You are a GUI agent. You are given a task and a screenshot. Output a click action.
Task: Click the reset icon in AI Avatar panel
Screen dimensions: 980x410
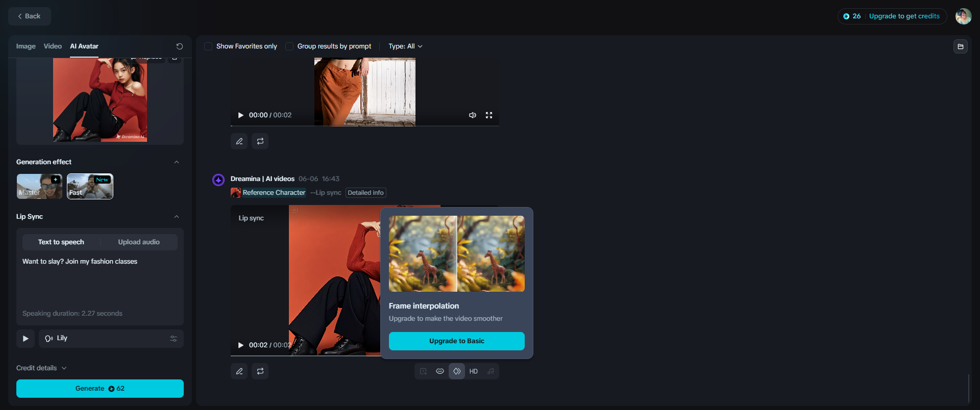[180, 46]
